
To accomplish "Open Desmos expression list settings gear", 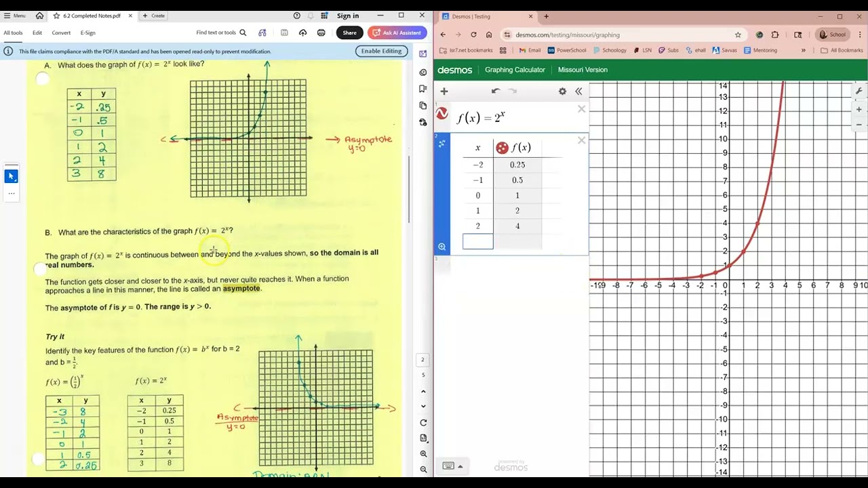I will (562, 91).
